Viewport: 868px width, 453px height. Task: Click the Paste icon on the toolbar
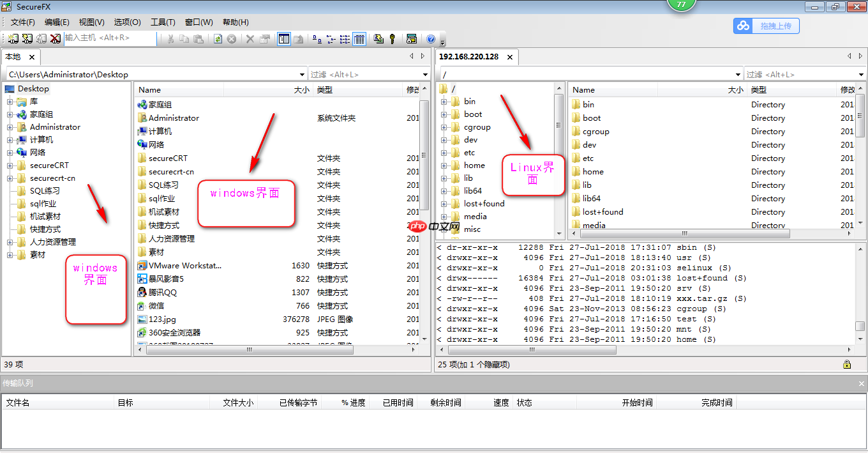(199, 38)
